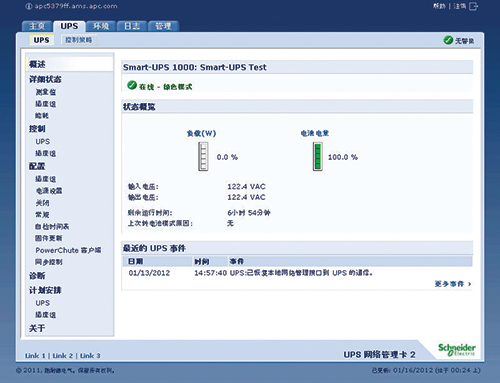Open 更多事件 more events link

click(x=453, y=284)
